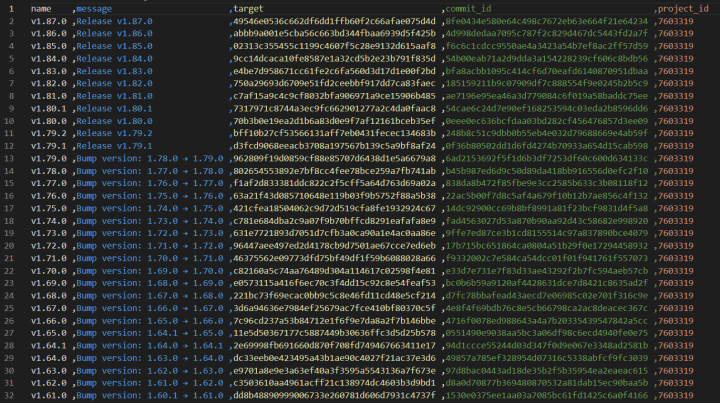
Task: Click the v1.79.2 name value
Action: [48, 131]
